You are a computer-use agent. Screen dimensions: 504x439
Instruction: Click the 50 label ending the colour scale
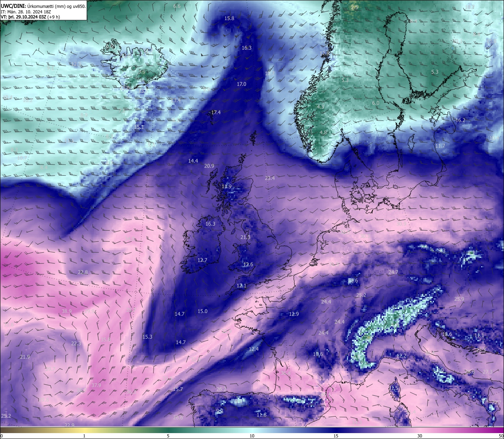pyautogui.click(x=500, y=436)
